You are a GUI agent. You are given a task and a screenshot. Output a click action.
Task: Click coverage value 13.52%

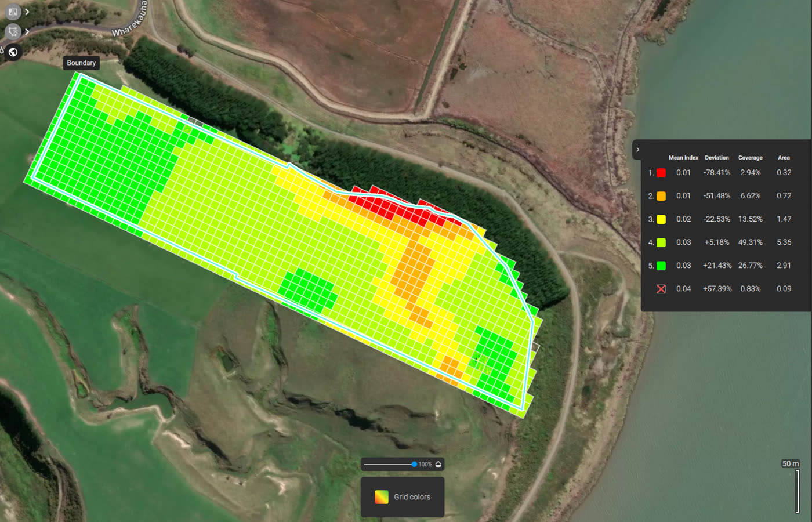click(x=751, y=219)
